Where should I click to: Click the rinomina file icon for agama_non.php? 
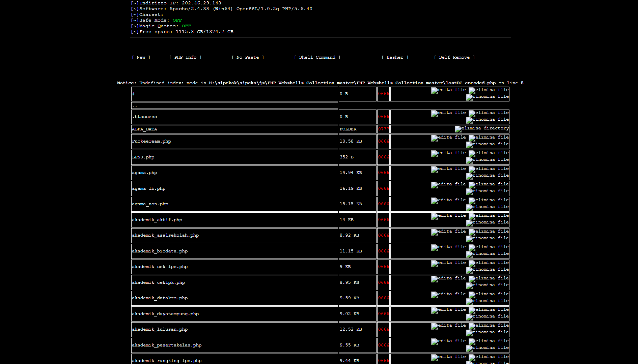[x=487, y=207]
